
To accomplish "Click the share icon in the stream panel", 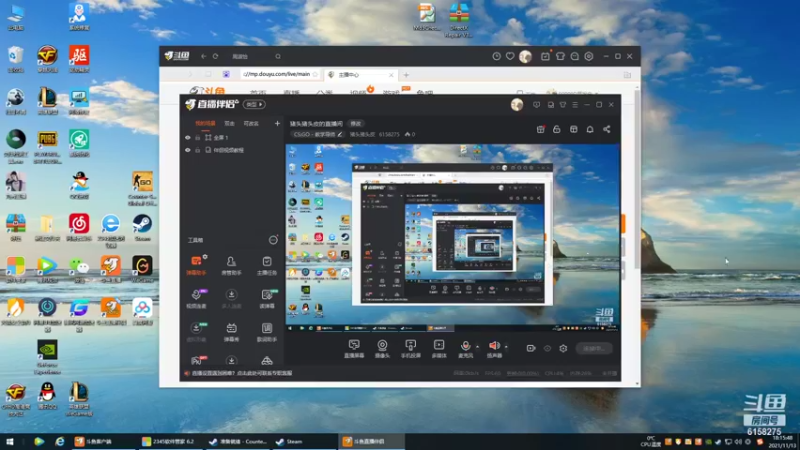I will pyautogui.click(x=607, y=130).
